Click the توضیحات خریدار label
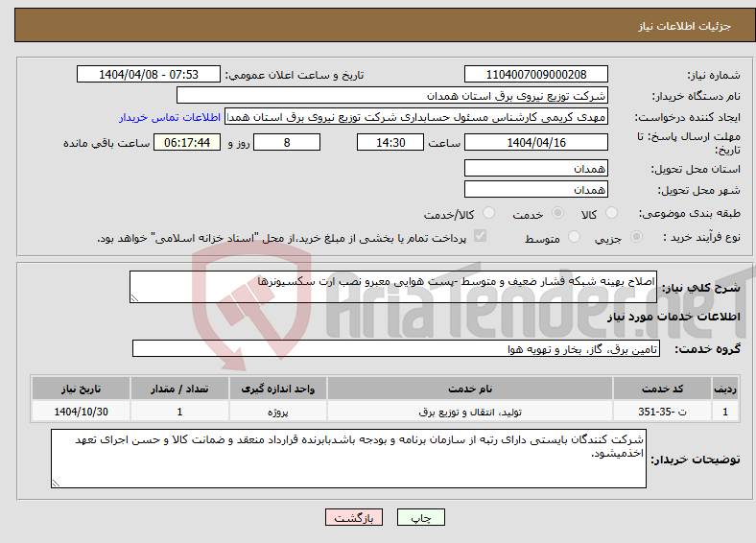The width and height of the screenshot is (756, 543). (x=696, y=460)
